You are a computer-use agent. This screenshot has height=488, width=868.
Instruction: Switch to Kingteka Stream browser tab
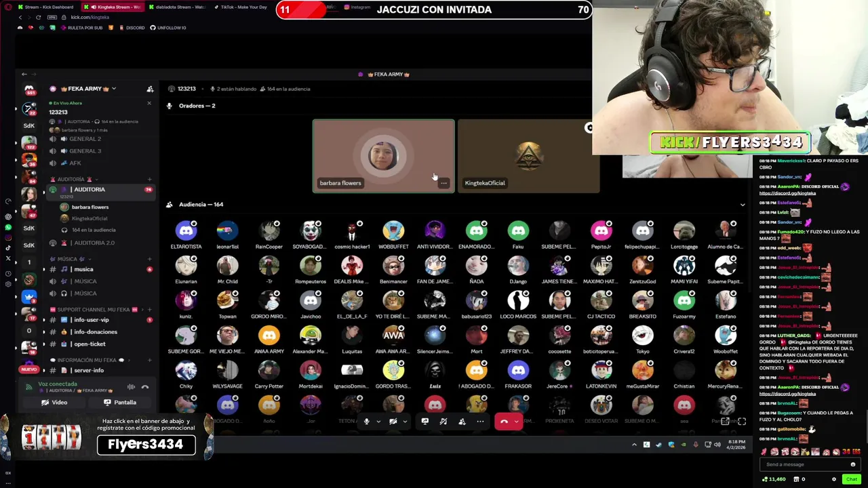pos(113,7)
